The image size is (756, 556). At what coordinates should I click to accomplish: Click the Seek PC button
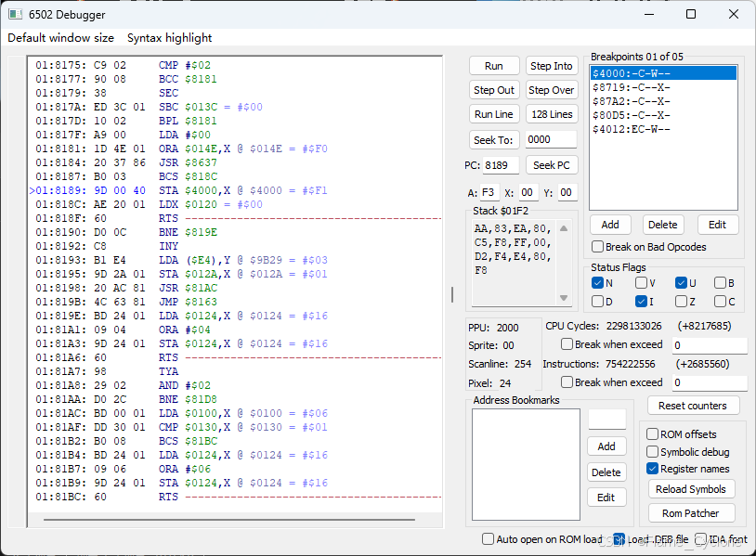551,165
